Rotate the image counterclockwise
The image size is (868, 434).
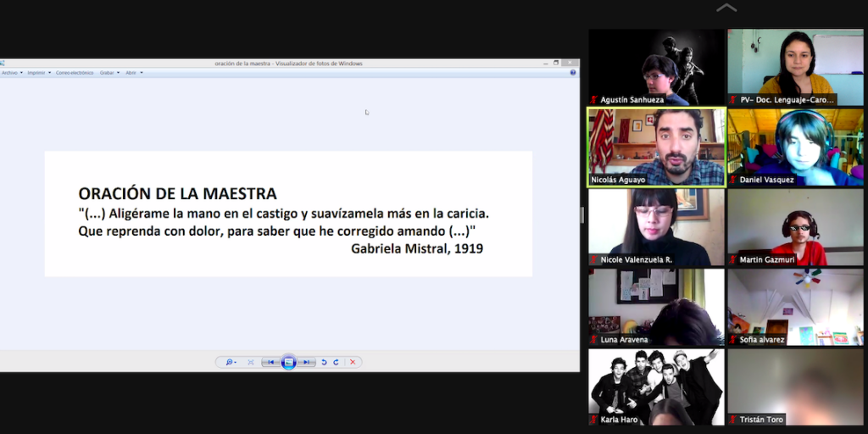(324, 362)
